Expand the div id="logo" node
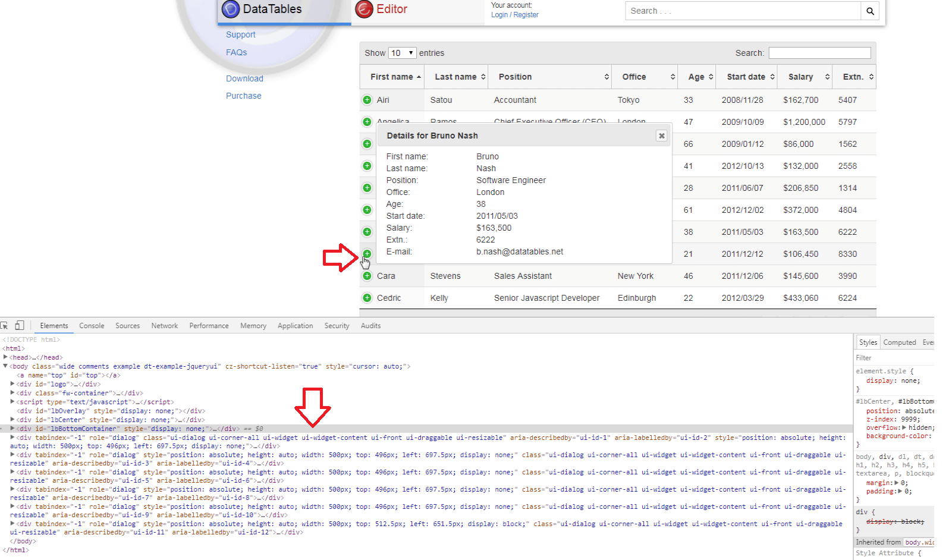 tap(12, 384)
